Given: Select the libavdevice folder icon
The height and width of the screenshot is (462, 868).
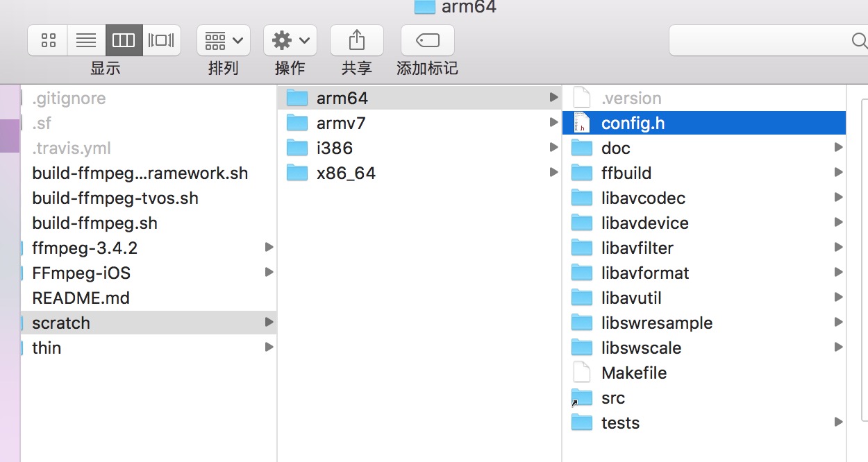Looking at the screenshot, I should (x=582, y=223).
